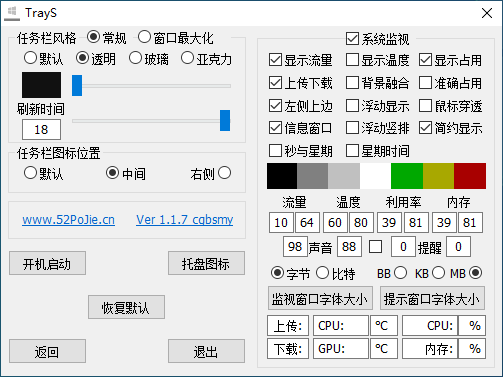The image size is (503, 377).
Task: Pick the light gray color swatch
Action: [x=344, y=176]
